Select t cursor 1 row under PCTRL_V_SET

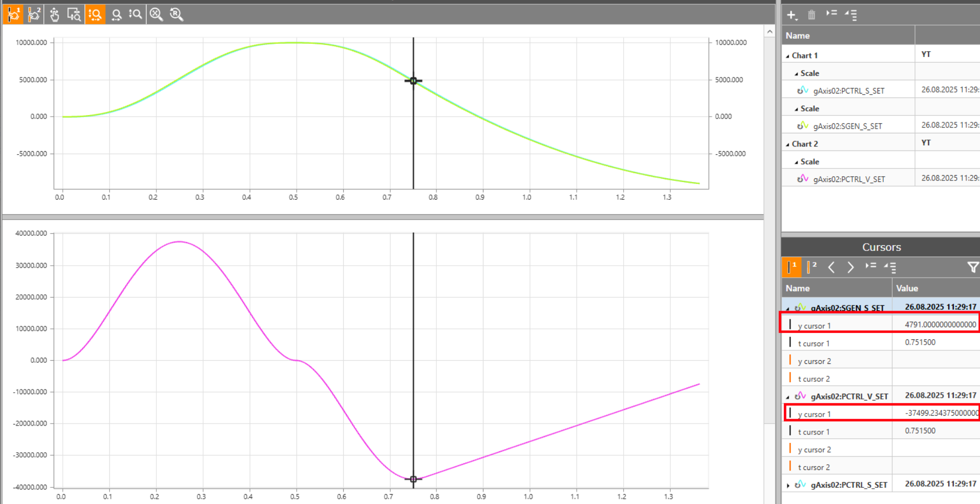(x=881, y=431)
